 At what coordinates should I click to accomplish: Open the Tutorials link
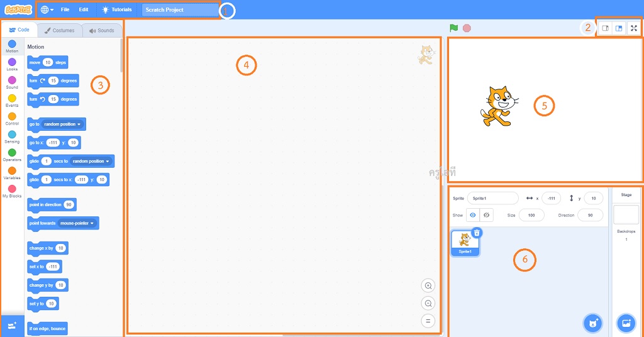point(117,10)
